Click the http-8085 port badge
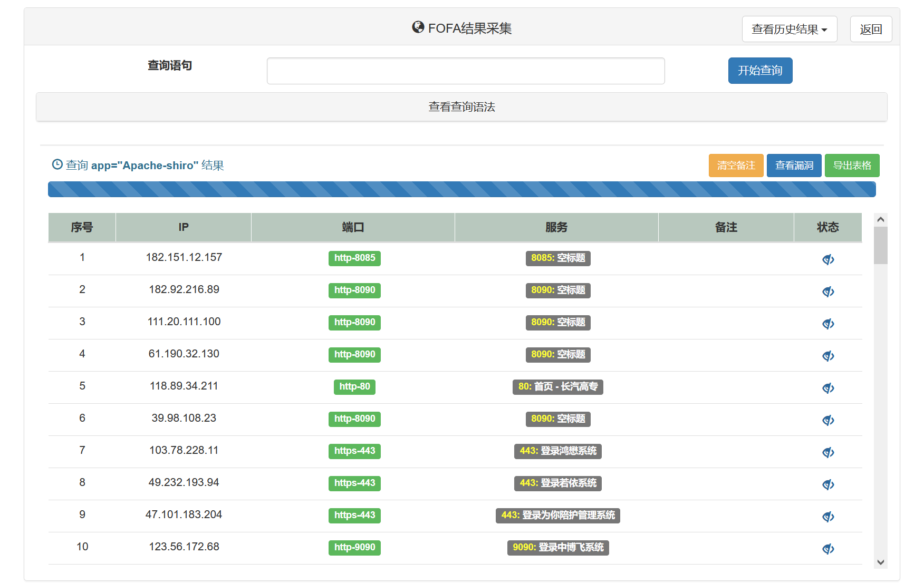Image resolution: width=924 pixels, height=583 pixels. click(x=354, y=258)
